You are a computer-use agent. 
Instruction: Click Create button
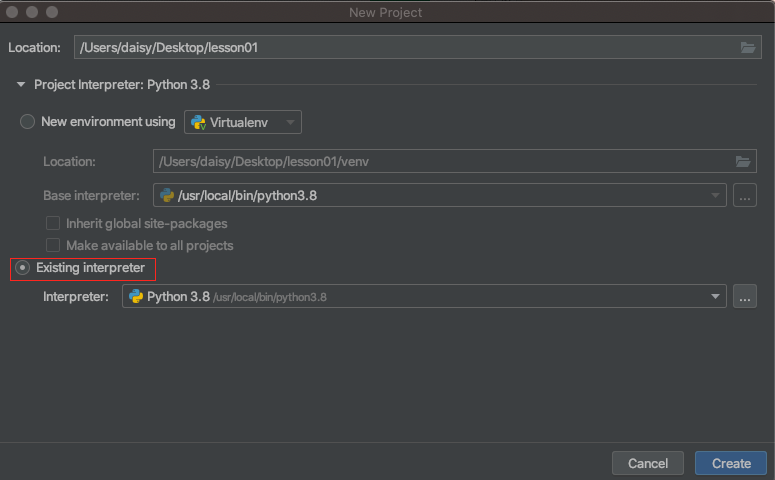click(731, 463)
